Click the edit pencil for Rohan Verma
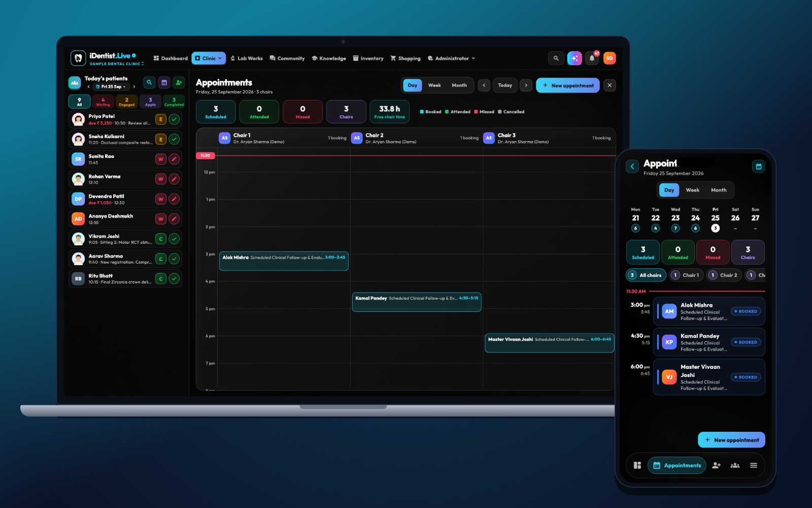Viewport: 812px width, 508px height. [174, 179]
